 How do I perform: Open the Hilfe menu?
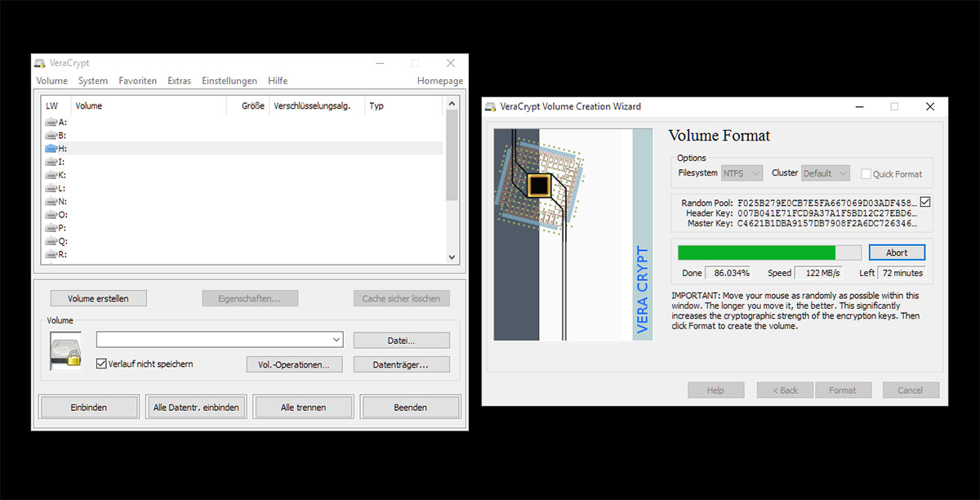click(278, 81)
